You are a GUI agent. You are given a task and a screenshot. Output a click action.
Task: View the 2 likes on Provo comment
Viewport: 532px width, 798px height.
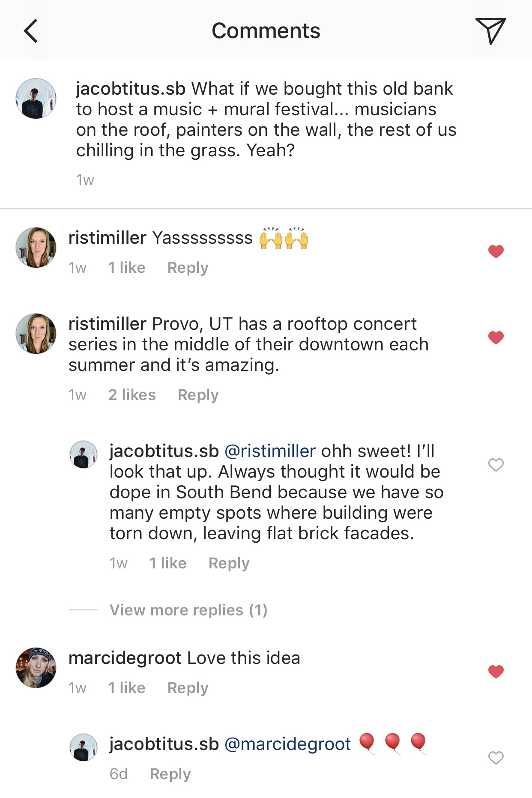[x=132, y=395]
